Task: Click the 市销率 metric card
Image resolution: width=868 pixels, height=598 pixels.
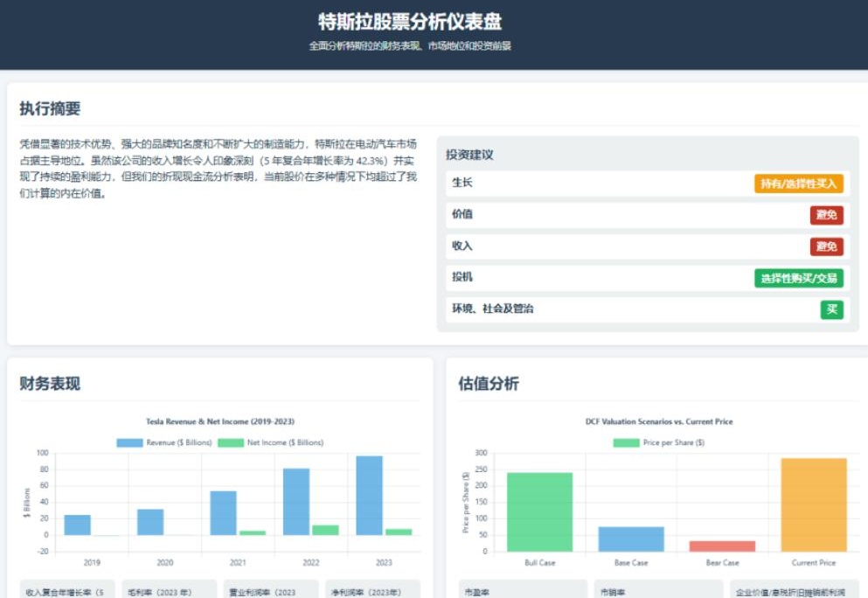Action: (659, 589)
